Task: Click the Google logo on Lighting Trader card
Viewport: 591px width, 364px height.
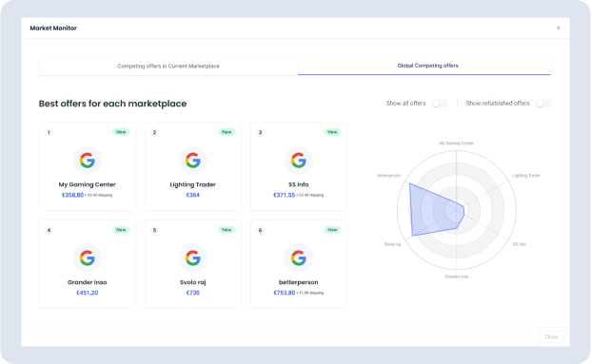Action: (x=193, y=161)
